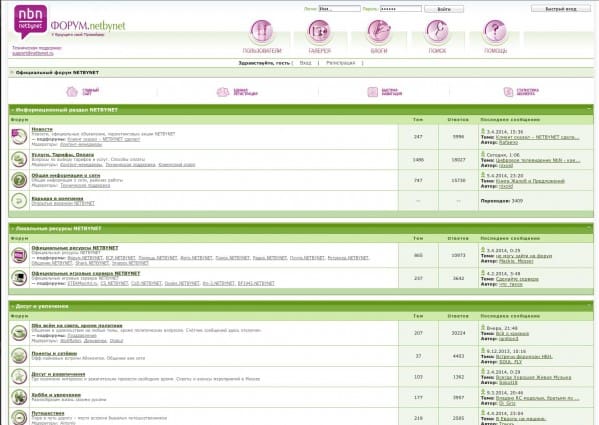The width and height of the screenshot is (599, 425).
Task: Click the support email link under logo
Action: [33, 53]
